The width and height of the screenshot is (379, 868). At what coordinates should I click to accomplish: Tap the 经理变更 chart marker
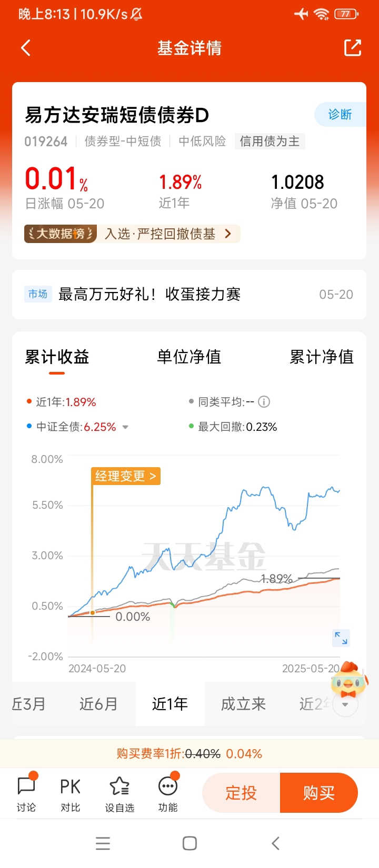[x=126, y=476]
